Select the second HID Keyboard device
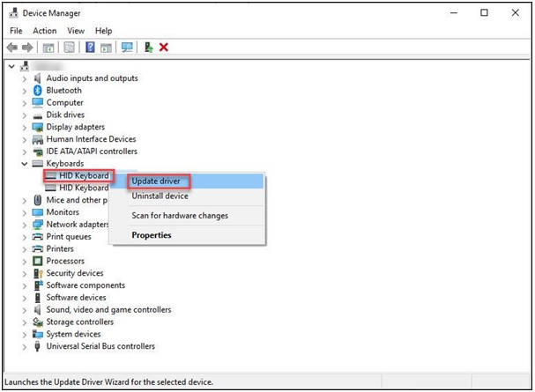The width and height of the screenshot is (535, 392). 84,188
